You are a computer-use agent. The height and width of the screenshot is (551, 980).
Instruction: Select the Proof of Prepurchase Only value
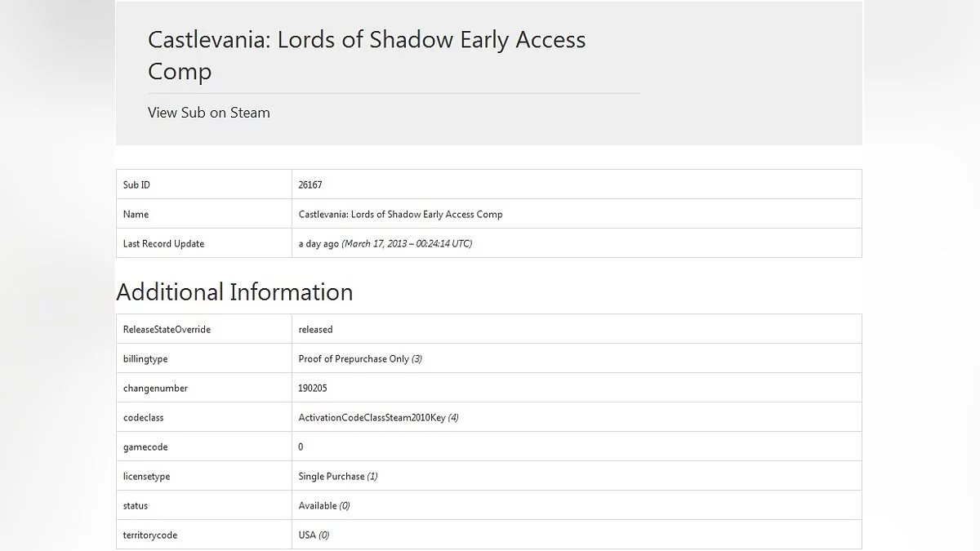(x=354, y=359)
